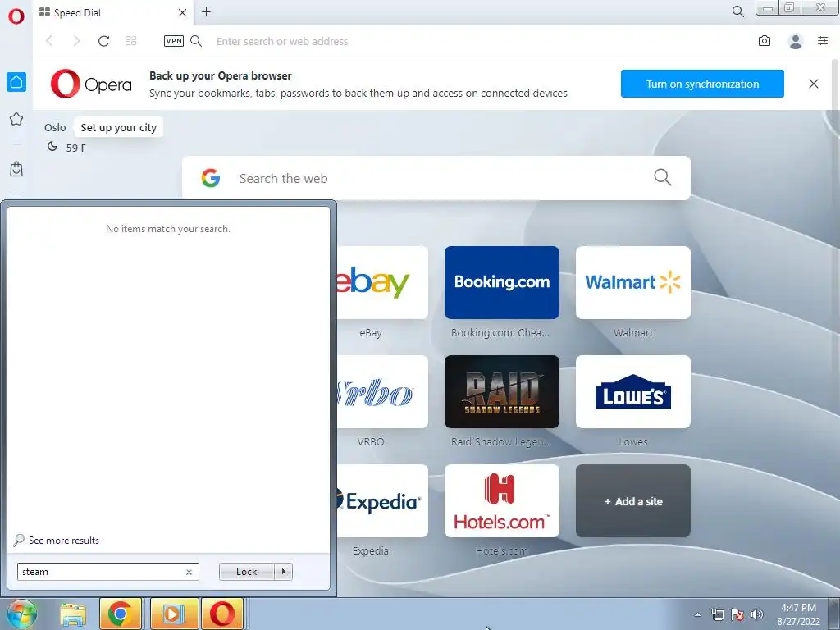840x630 pixels.
Task: Click See more results in Start menu
Action: [x=64, y=541]
